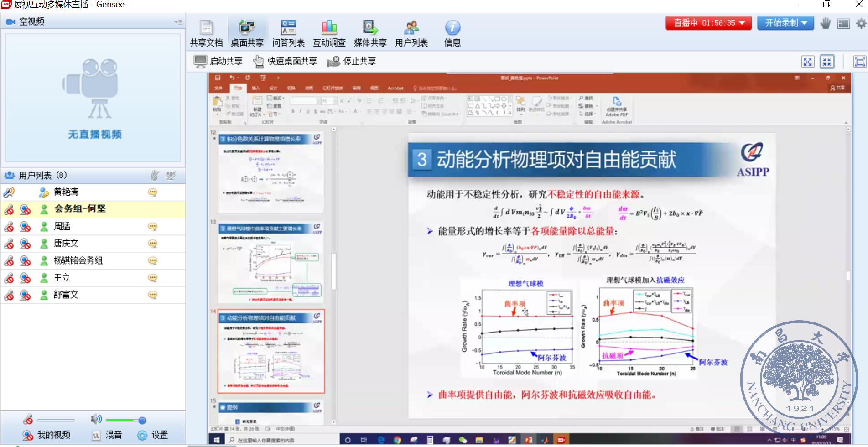Open the 信息 information panel
Viewport: 868px width, 447px height.
pyautogui.click(x=452, y=32)
